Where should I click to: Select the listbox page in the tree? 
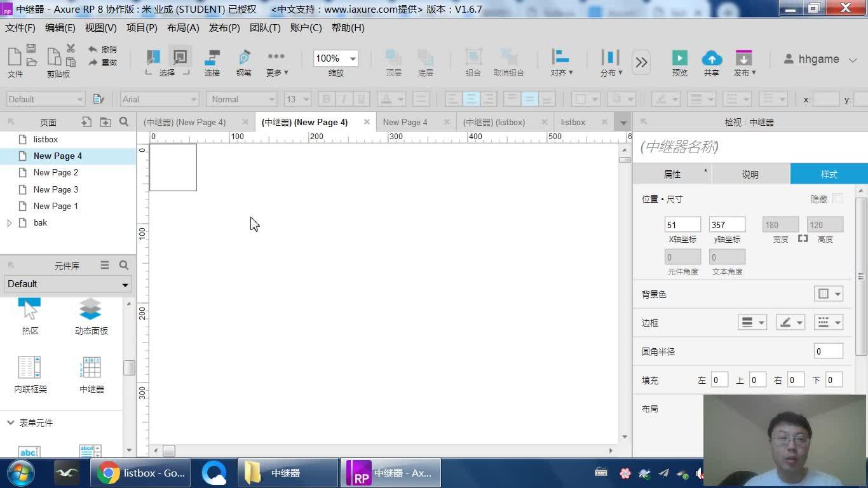coord(46,139)
